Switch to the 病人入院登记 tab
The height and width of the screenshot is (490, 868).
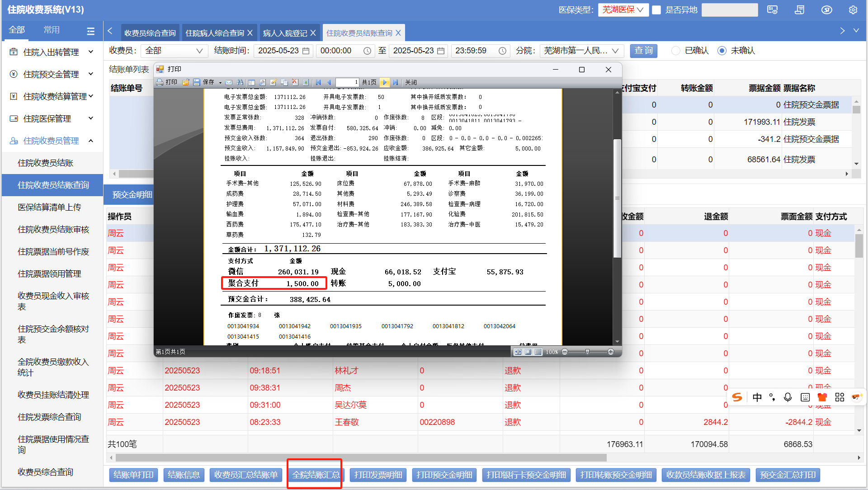(x=285, y=33)
